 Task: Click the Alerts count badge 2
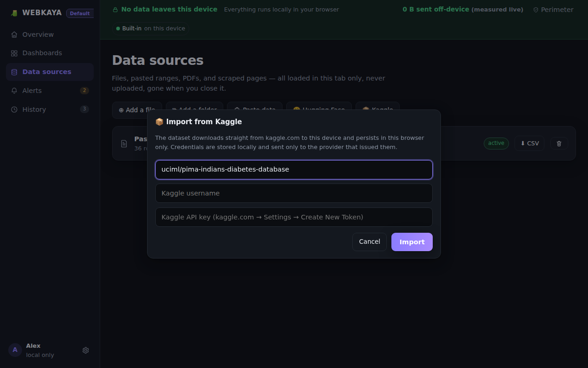[85, 91]
